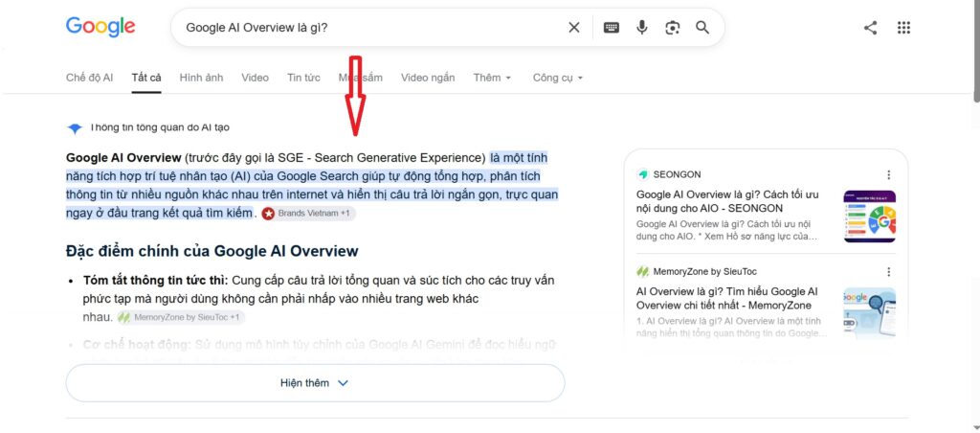Open three-dot menu for MemoryZone source
The image size is (980, 433).
889,271
